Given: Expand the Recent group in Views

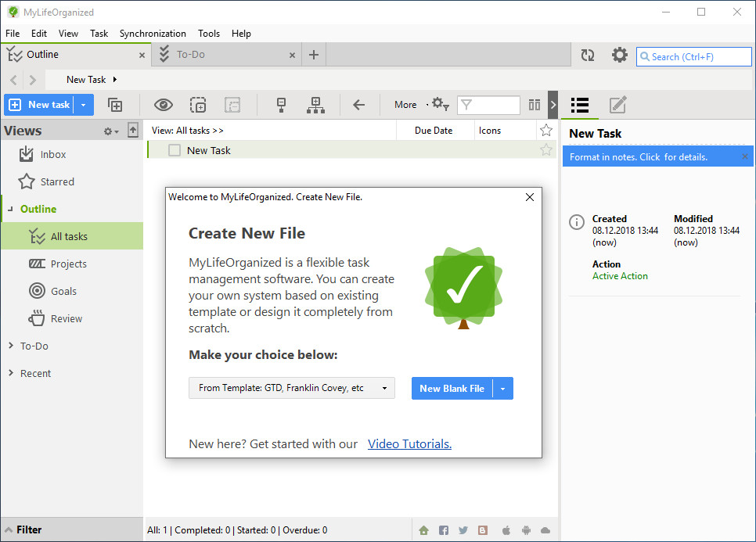Looking at the screenshot, I should (11, 373).
